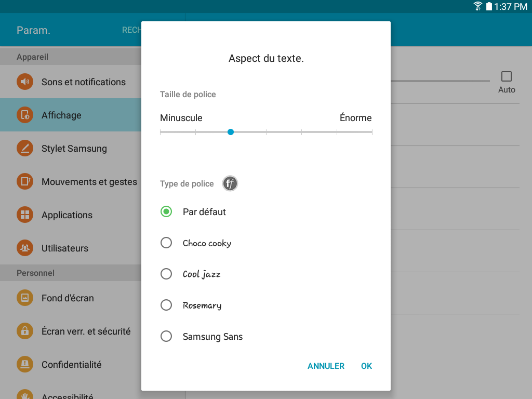Click the Fond d'écran picture icon
The width and height of the screenshot is (532, 399).
tap(25, 298)
